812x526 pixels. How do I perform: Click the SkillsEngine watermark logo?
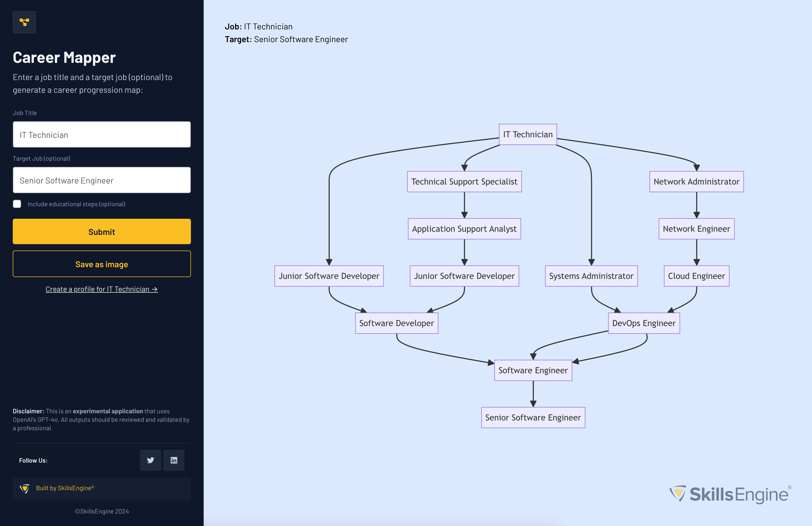pyautogui.click(x=730, y=494)
